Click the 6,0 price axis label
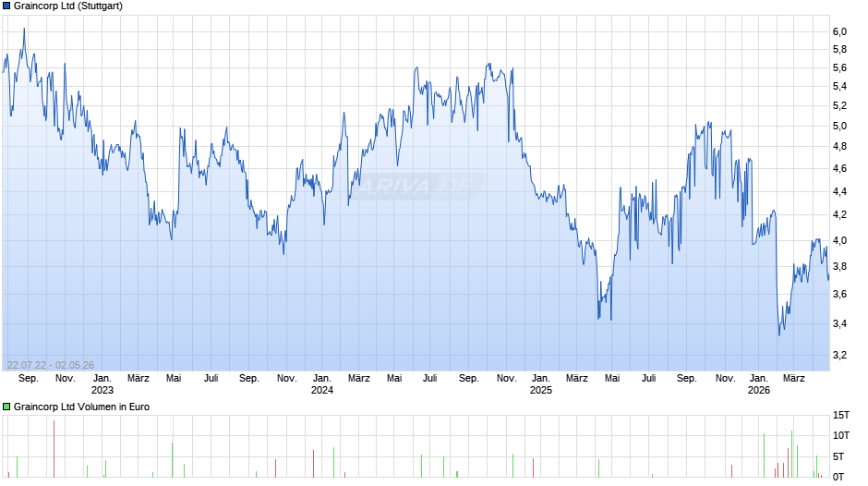The width and height of the screenshot is (868, 486). coord(839,31)
